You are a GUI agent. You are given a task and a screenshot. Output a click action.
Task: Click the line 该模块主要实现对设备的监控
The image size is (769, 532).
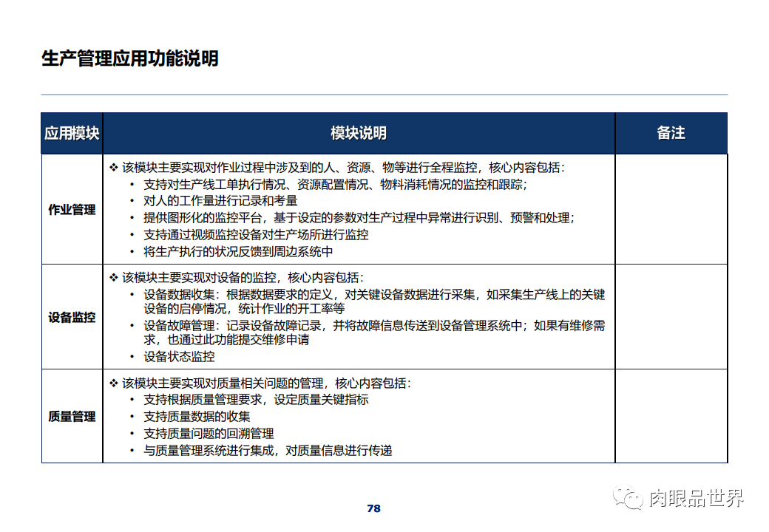[x=237, y=278]
